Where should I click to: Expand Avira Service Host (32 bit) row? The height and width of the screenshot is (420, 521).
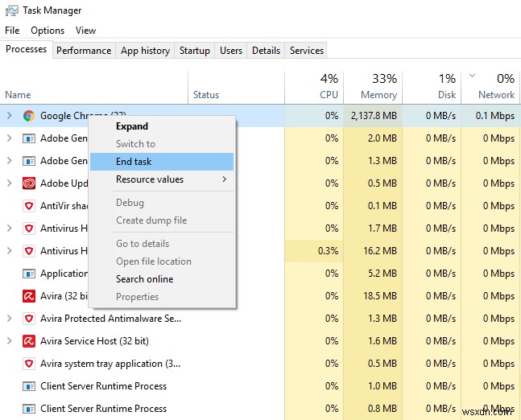(10, 341)
